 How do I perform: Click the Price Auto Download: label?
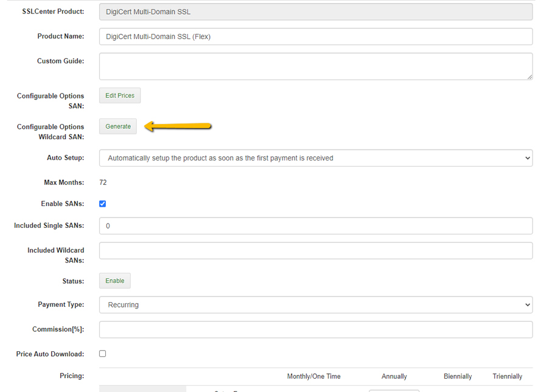pyautogui.click(x=50, y=354)
